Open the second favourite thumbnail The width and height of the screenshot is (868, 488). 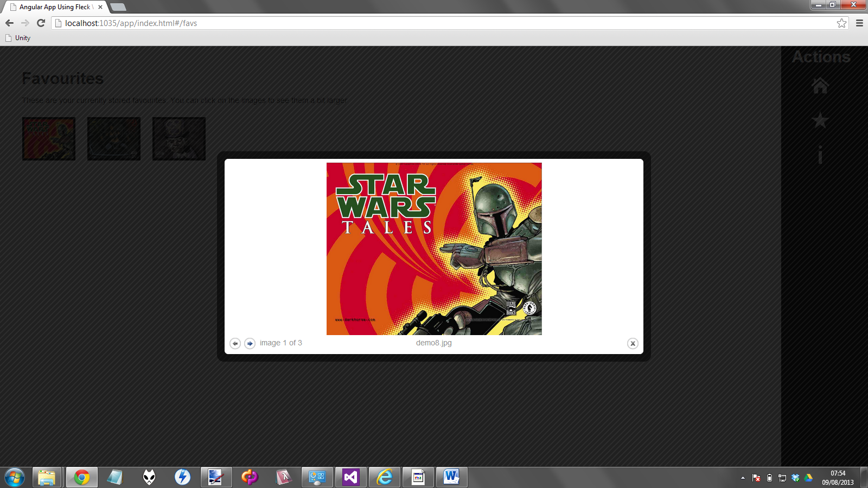114,139
